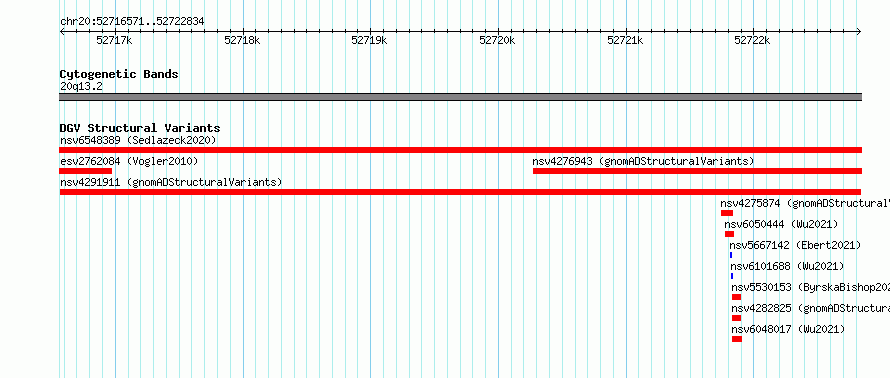Open nsv4276943 gnomAD variant label
The height and width of the screenshot is (378, 890).
pos(643,162)
